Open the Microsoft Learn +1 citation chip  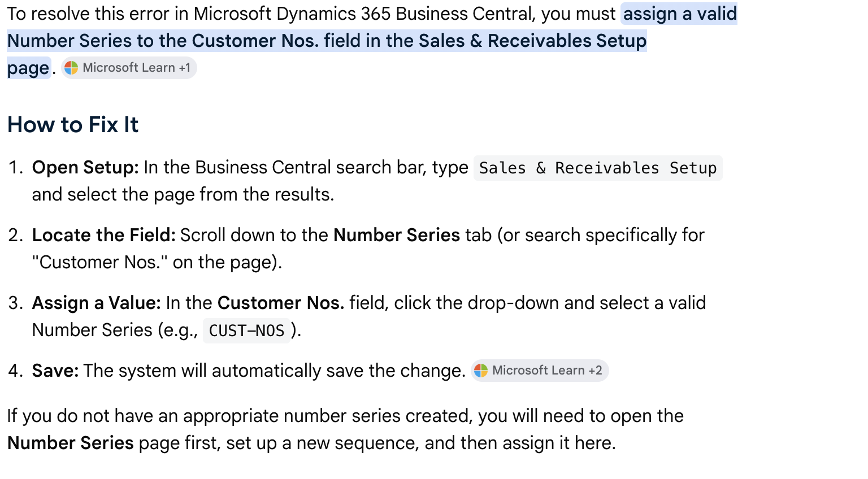[129, 68]
